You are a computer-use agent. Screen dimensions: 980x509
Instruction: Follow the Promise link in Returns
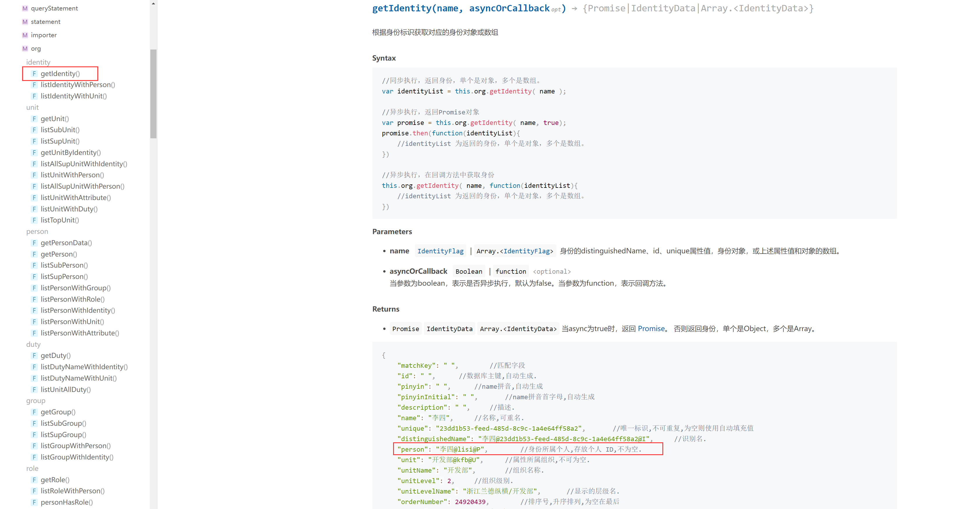pyautogui.click(x=651, y=328)
